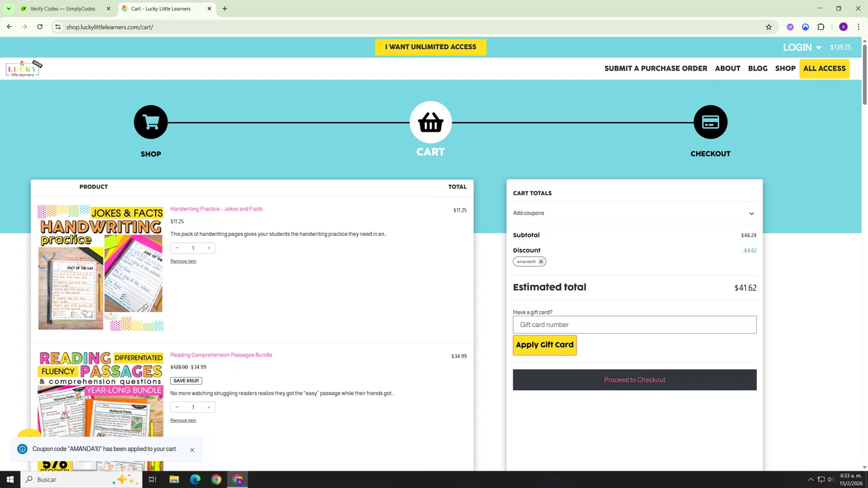868x488 pixels.
Task: Open Submit a Purchase Order page
Action: click(x=656, y=68)
